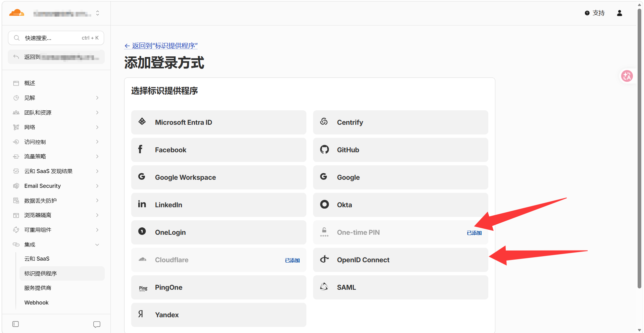Click the OpenID Connect icon
644x333 pixels.
(324, 259)
